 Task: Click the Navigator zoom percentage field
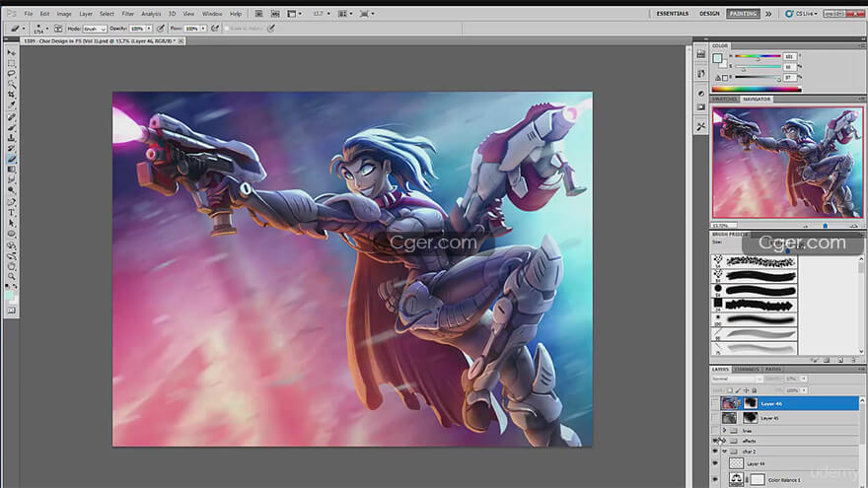point(724,226)
